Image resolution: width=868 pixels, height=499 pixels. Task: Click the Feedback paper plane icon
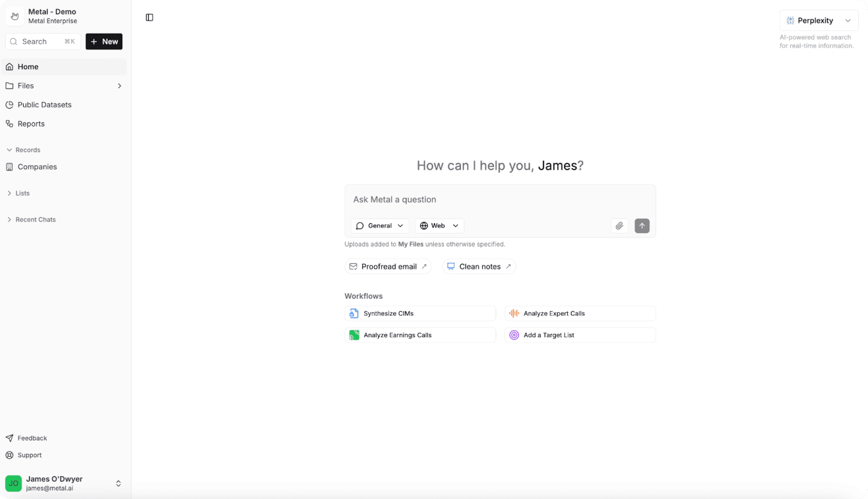(10, 438)
